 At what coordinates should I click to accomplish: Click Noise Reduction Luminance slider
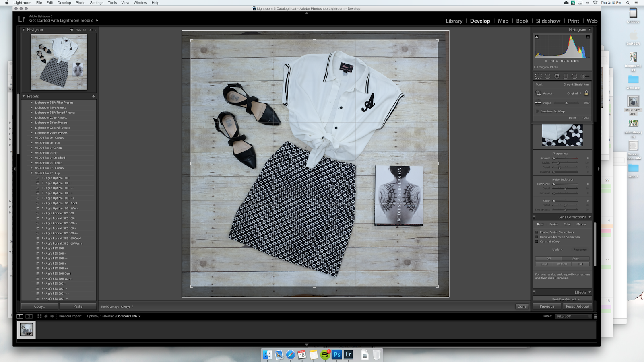click(566, 184)
